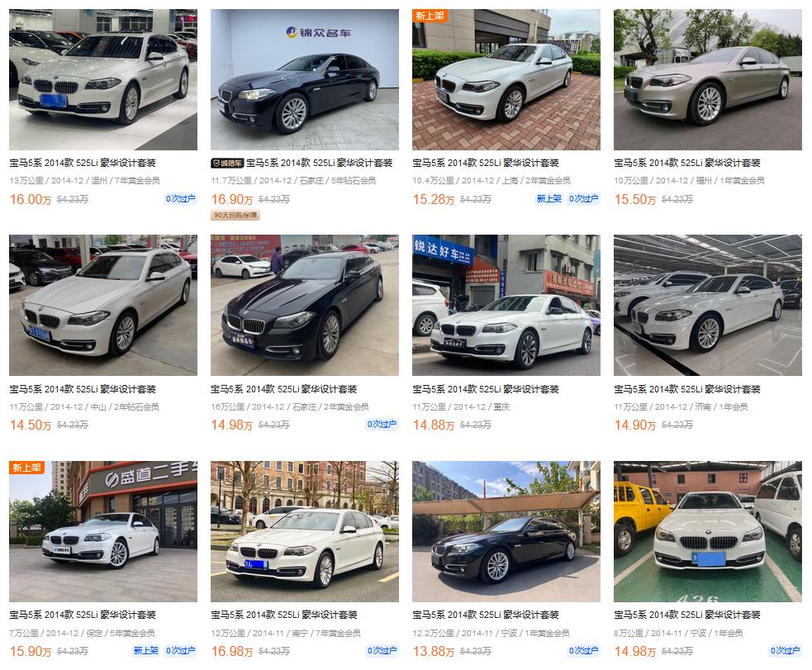812x670 pixels.
Task: Click the 诚信车 badge icon on Shijiazhuang listing
Action: [x=227, y=163]
